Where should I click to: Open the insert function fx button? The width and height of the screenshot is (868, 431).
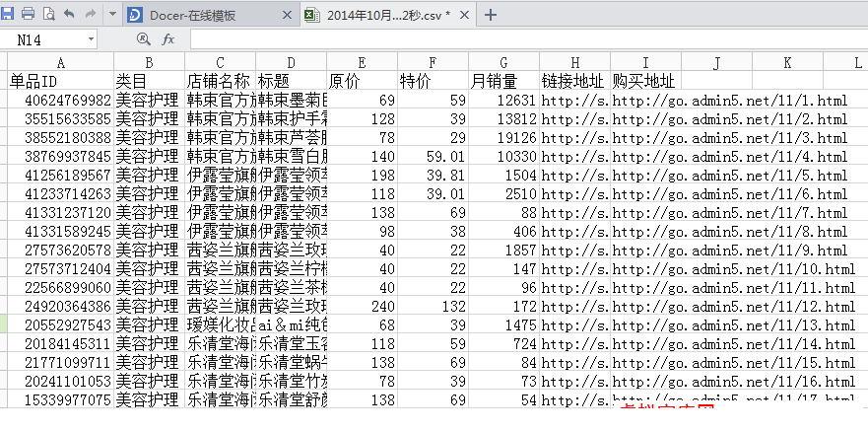[x=167, y=38]
